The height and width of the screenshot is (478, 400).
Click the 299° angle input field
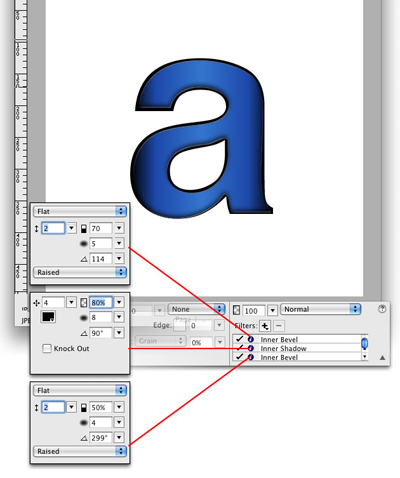coord(101,438)
